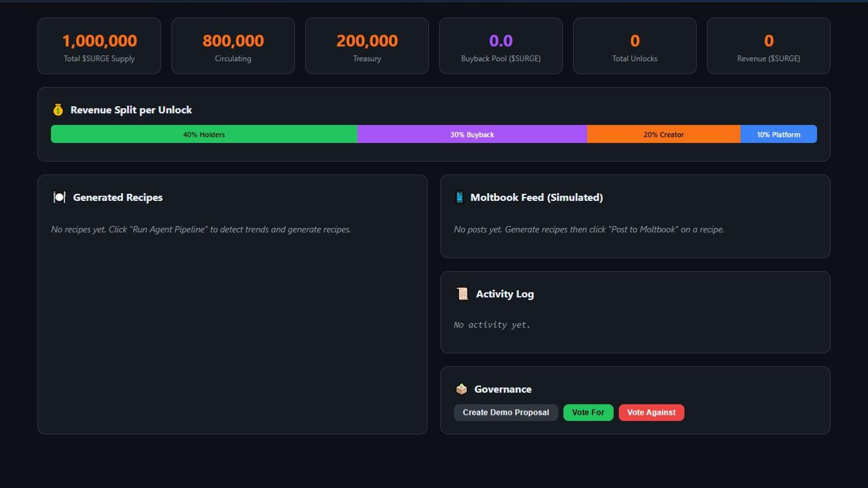The image size is (868, 488).
Task: Click the Buyback Pool stat showing 0.0
Action: click(x=501, y=46)
